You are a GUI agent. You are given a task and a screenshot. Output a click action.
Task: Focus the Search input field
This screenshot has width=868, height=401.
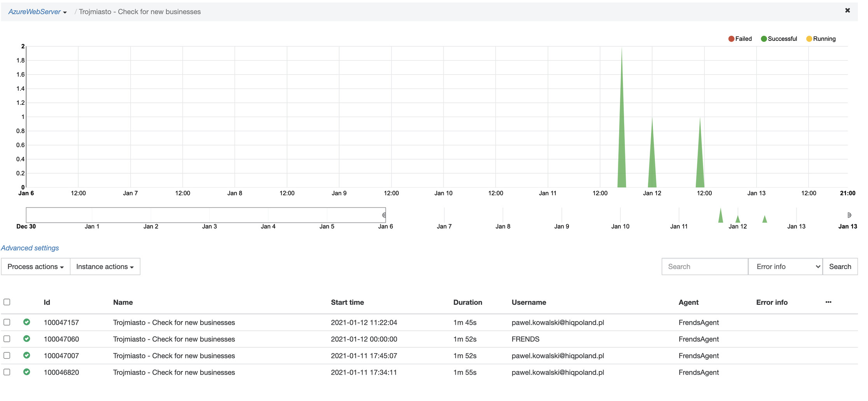click(x=705, y=267)
